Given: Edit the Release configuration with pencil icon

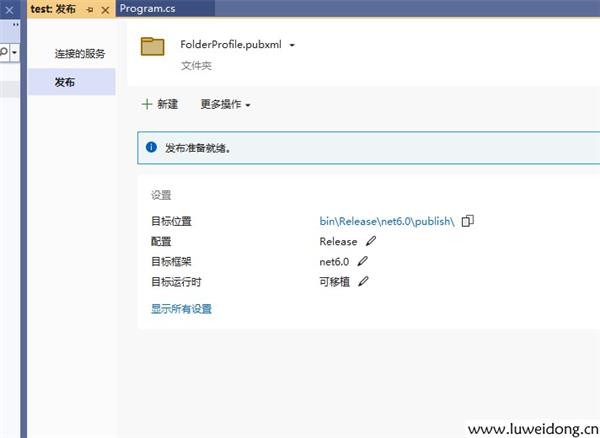Looking at the screenshot, I should [371, 241].
